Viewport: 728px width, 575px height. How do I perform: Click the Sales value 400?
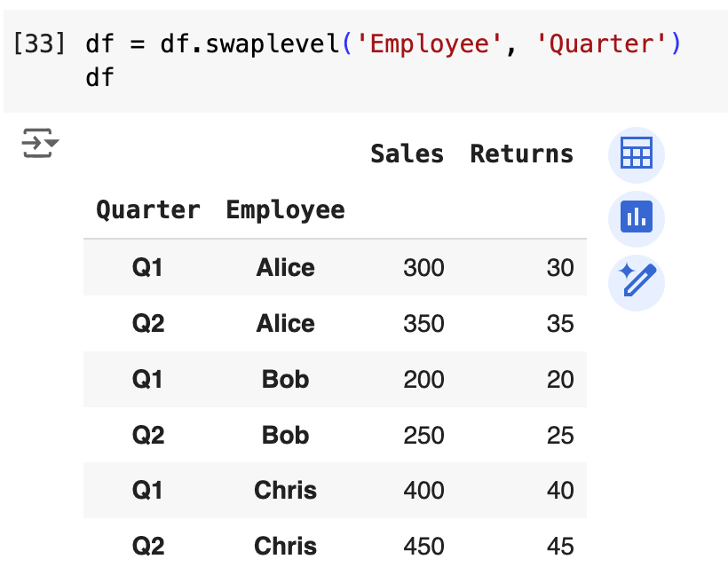coord(423,491)
